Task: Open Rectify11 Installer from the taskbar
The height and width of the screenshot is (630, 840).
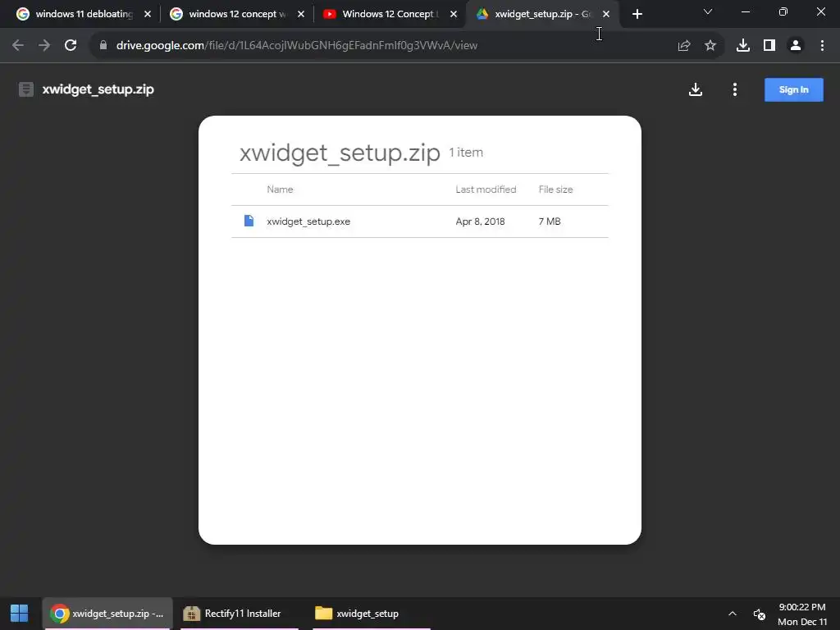Action: [x=240, y=614]
